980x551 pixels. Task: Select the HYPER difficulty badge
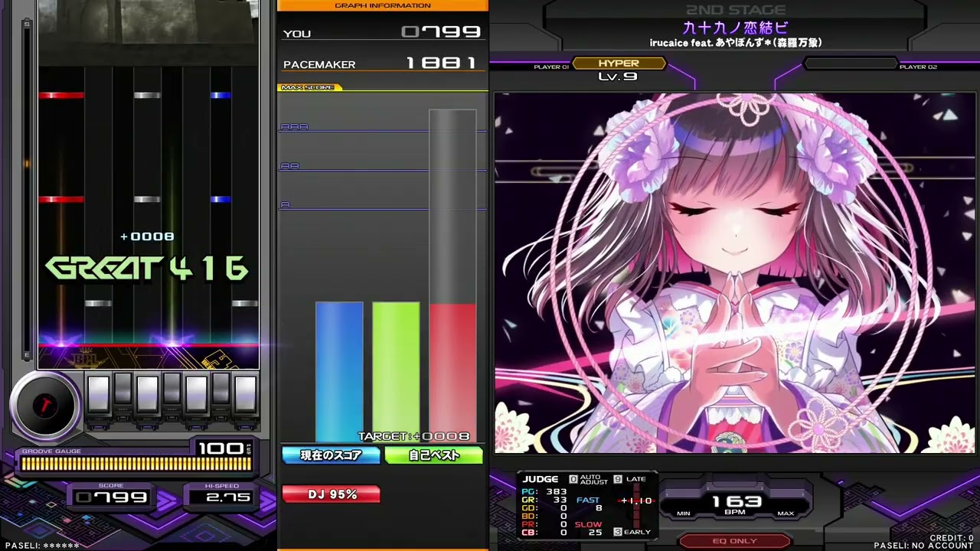point(619,64)
